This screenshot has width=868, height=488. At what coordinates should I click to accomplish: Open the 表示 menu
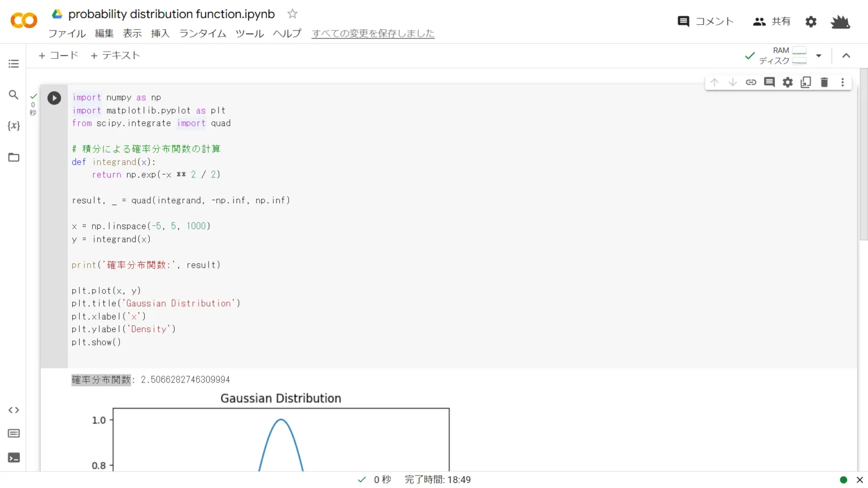coord(132,33)
